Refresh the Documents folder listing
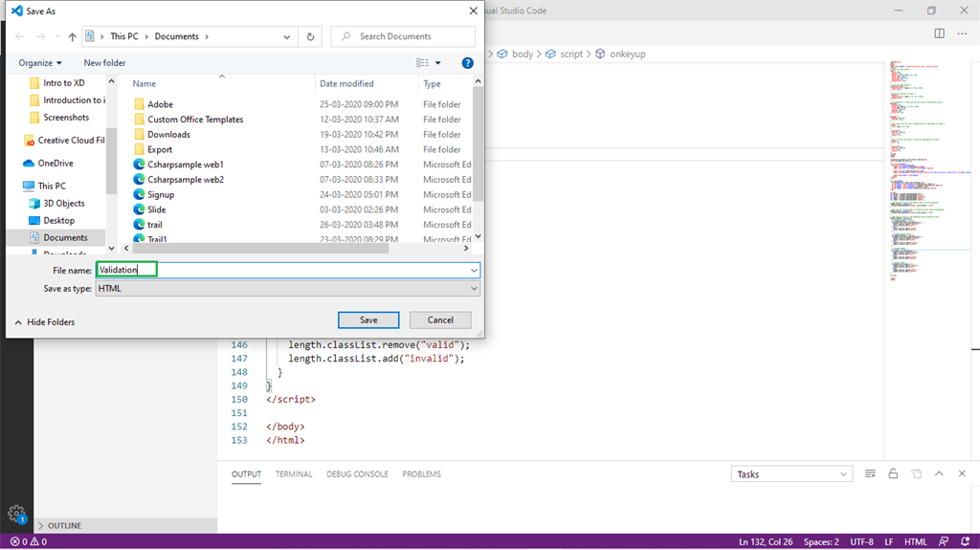This screenshot has width=980, height=550. click(x=310, y=37)
